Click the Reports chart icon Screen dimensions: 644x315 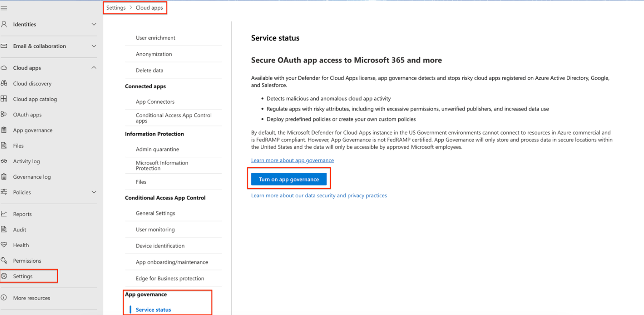point(5,214)
